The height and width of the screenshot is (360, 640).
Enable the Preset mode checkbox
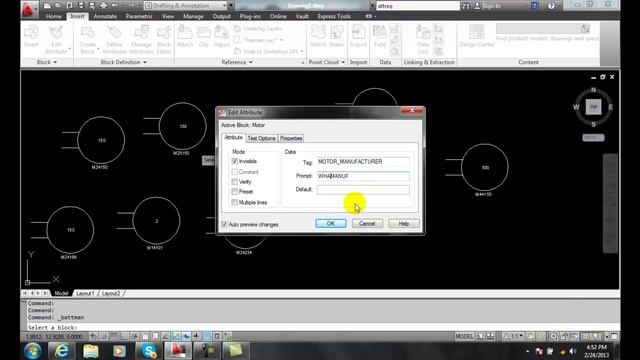tap(235, 191)
